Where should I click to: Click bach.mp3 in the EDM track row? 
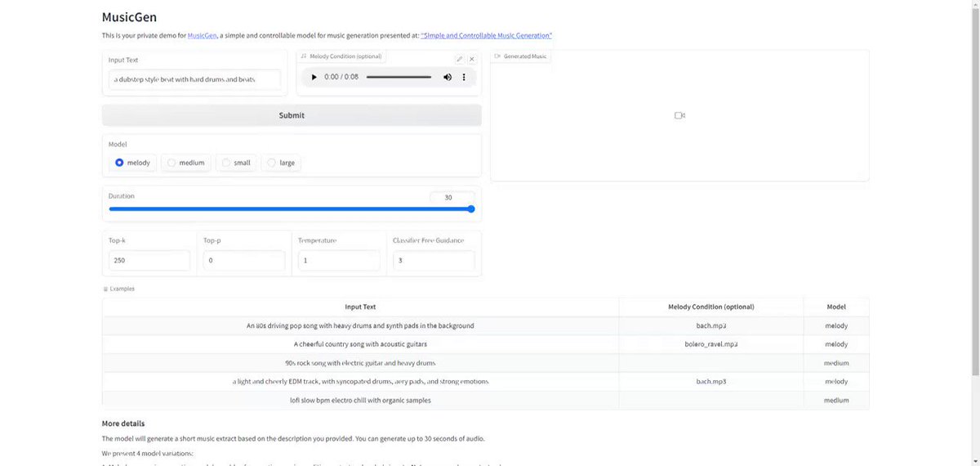[711, 382]
